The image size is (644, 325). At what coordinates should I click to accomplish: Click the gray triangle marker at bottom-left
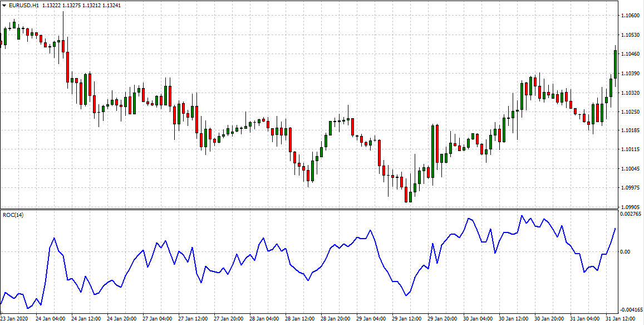pyautogui.click(x=3, y=314)
